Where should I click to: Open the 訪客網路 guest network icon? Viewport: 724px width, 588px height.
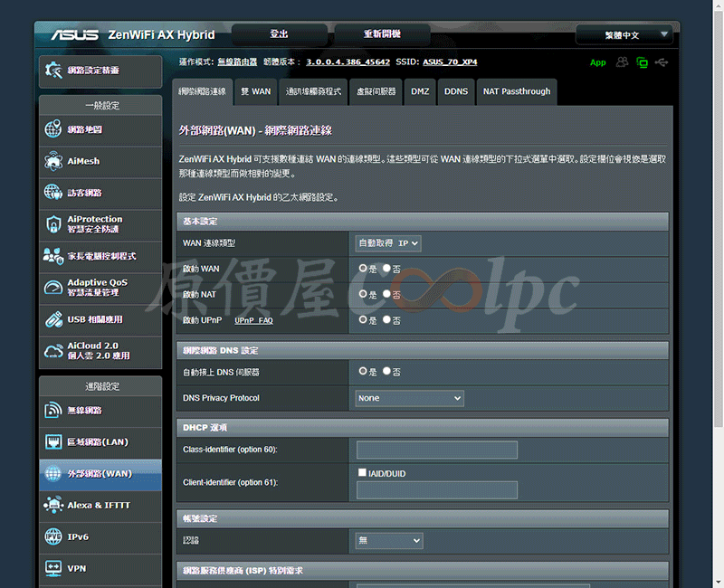tap(53, 192)
